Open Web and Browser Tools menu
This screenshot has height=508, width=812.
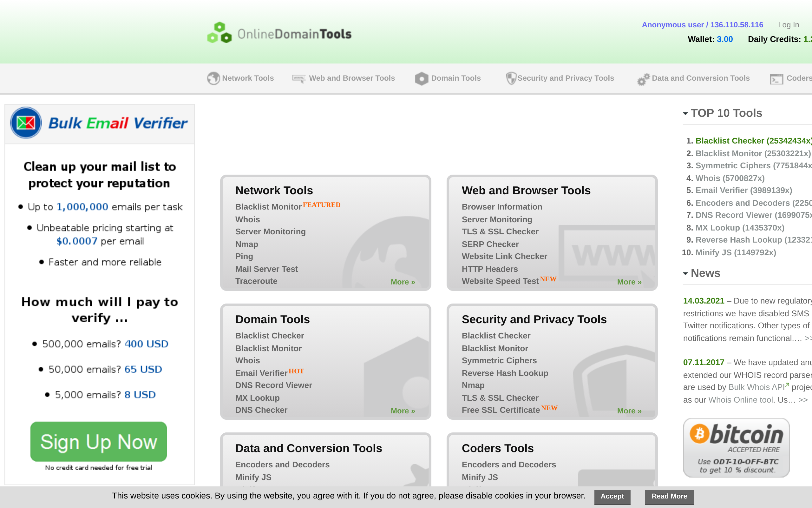click(352, 78)
